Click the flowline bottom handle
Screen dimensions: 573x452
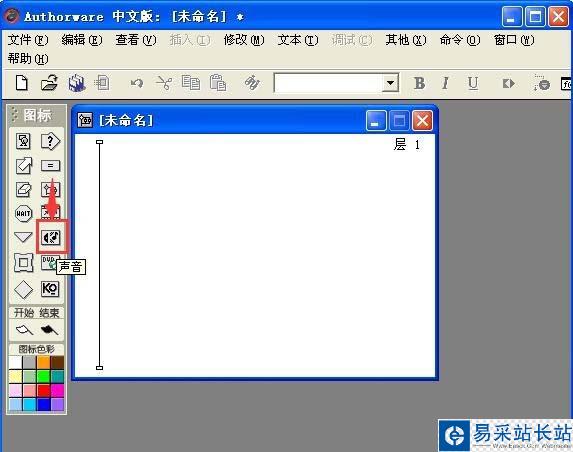tap(99, 368)
